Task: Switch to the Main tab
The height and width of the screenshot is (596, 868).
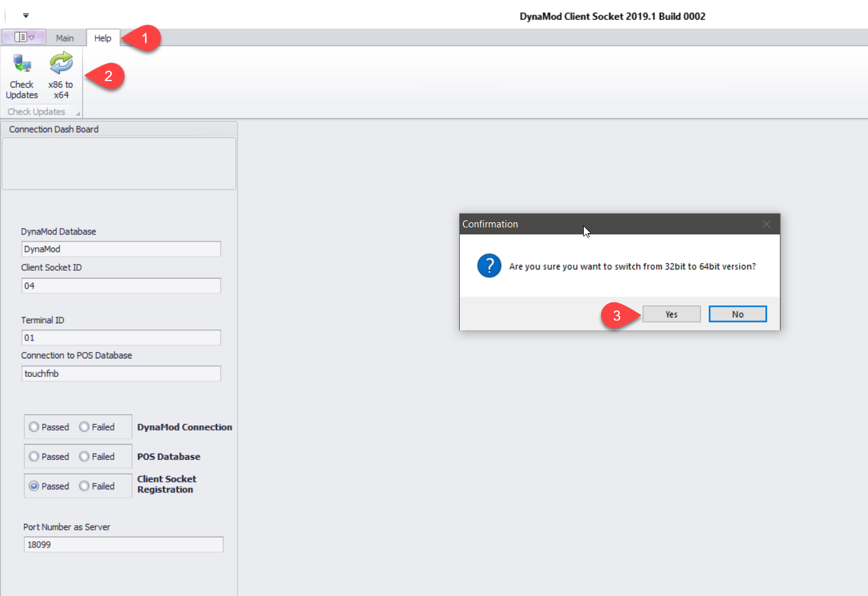Action: 65,38
